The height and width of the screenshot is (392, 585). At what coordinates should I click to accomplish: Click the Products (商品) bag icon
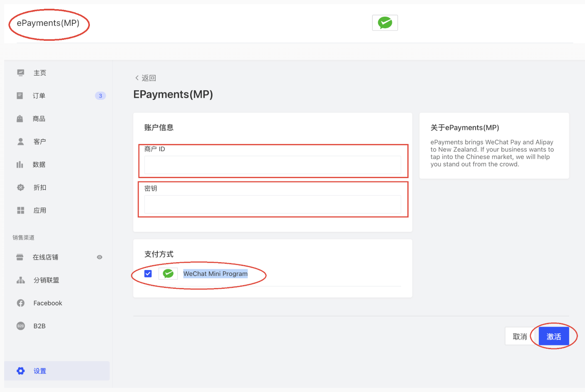pyautogui.click(x=20, y=119)
